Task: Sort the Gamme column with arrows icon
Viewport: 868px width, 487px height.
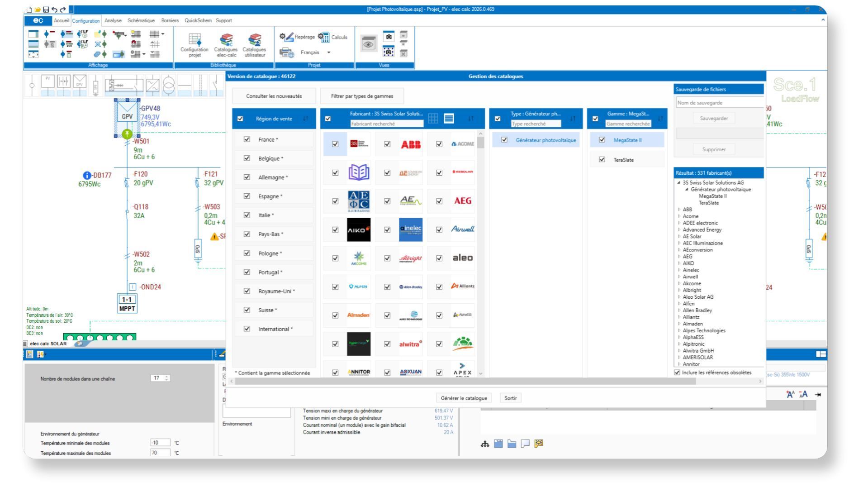Action: pos(661,119)
